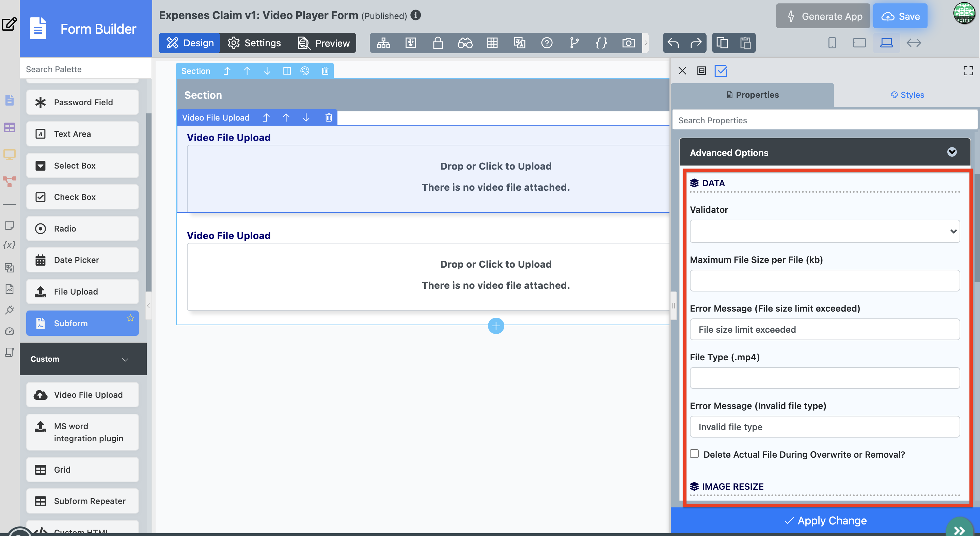Open the Section style palette icon
This screenshot has width=980, height=536.
click(x=305, y=71)
